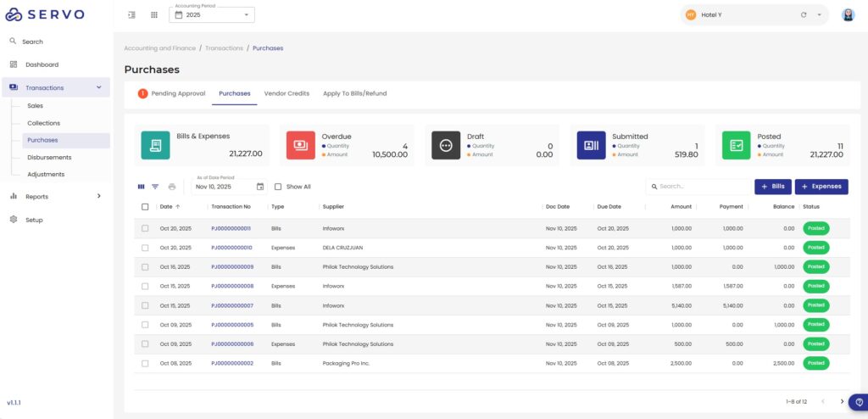The image size is (868, 419).
Task: Click the Bills button
Action: tap(772, 187)
